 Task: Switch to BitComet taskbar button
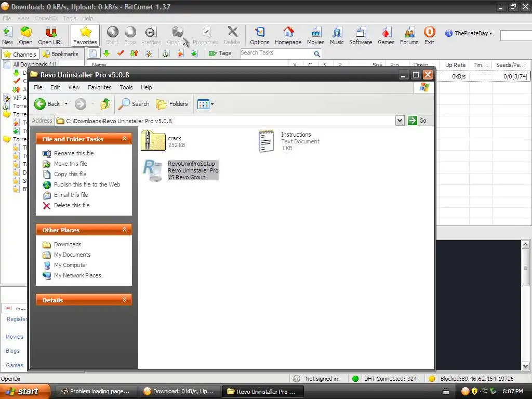179,392
